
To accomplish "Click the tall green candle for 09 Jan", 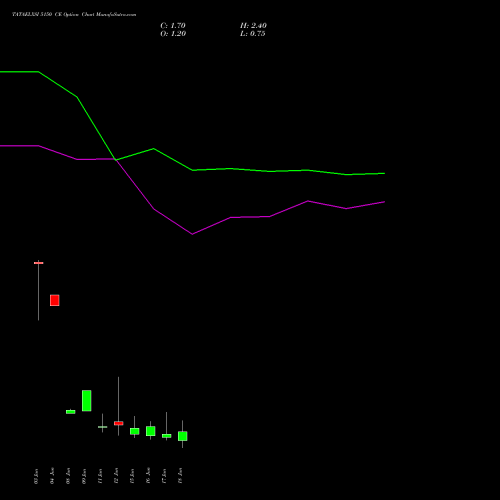I will (x=87, y=401).
